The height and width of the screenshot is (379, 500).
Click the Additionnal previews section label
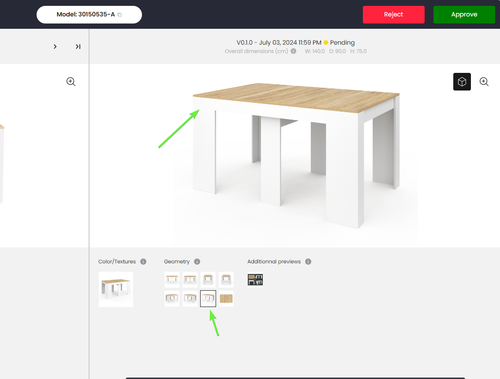click(274, 262)
